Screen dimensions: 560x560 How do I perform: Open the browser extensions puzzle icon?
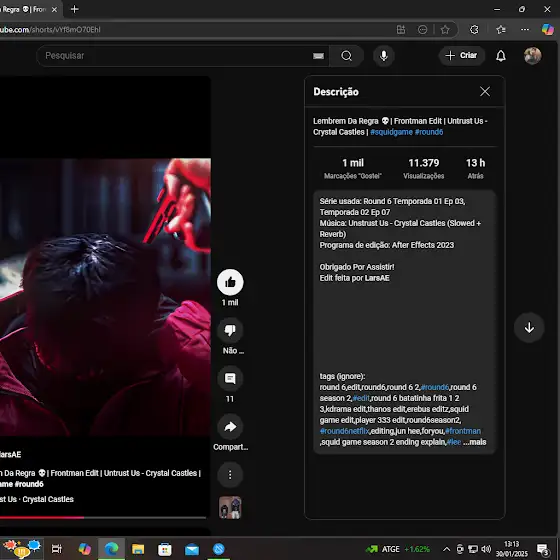474,30
